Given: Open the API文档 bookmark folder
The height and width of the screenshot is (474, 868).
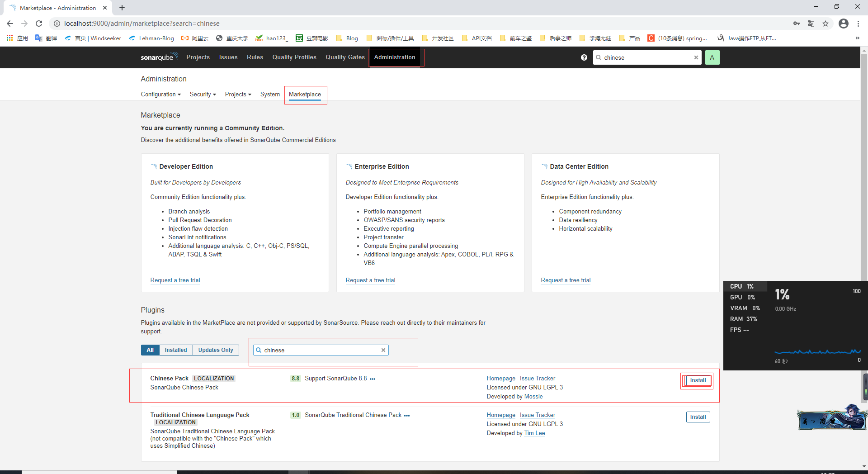Looking at the screenshot, I should point(477,38).
